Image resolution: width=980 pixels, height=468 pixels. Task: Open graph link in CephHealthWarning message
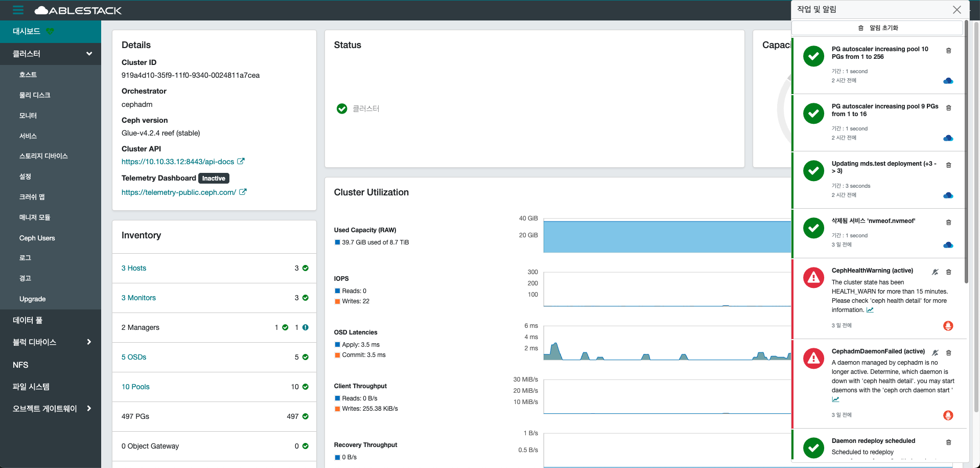[870, 310]
